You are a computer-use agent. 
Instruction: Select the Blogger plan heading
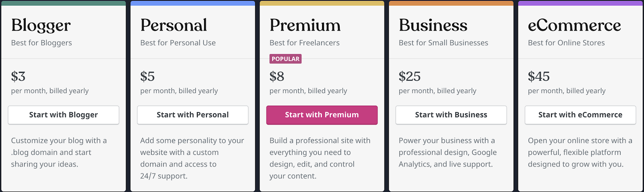[41, 25]
